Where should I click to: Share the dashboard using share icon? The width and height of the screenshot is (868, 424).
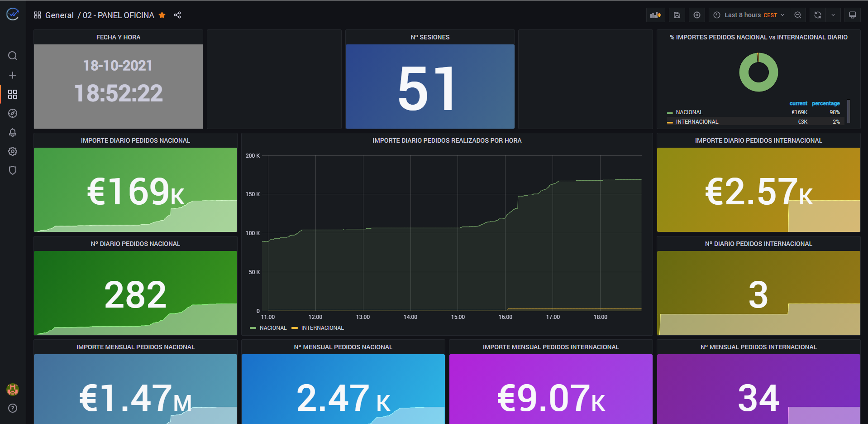(177, 15)
